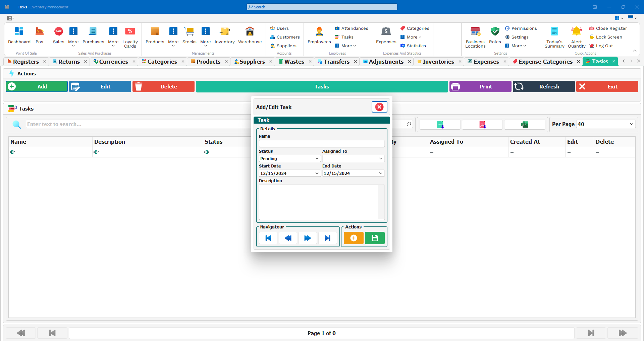Switch to the Products tab
The width and height of the screenshot is (644, 341).
tap(208, 62)
